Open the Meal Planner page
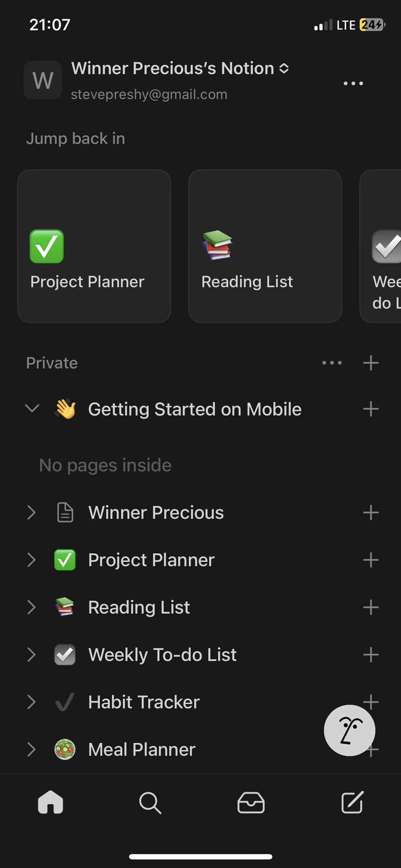The width and height of the screenshot is (401, 868). (x=141, y=750)
